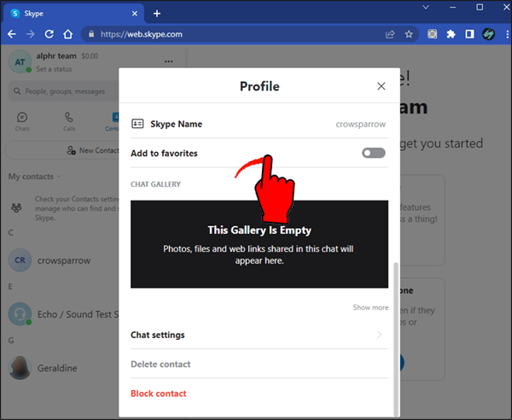Viewport: 512px width, 420px height.
Task: Click alphr team AT avatar
Action: (20, 61)
